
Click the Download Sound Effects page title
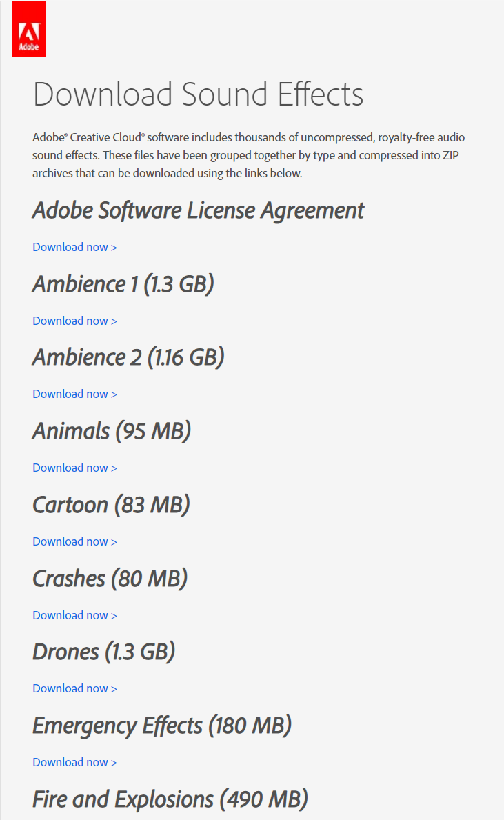[x=198, y=94]
